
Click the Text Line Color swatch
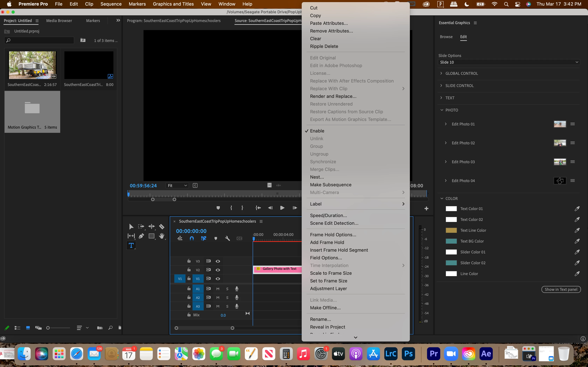coord(451,230)
